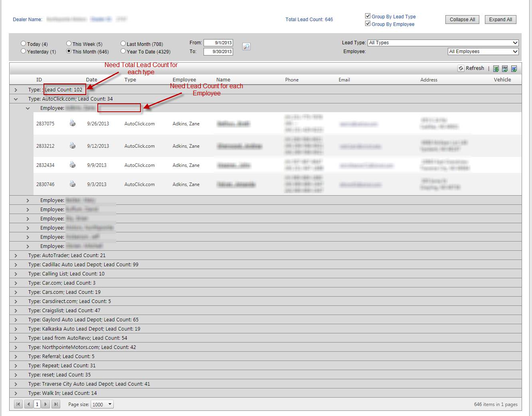Open the Lead Type dropdown
Image resolution: width=532 pixels, height=416 pixels.
click(x=443, y=43)
